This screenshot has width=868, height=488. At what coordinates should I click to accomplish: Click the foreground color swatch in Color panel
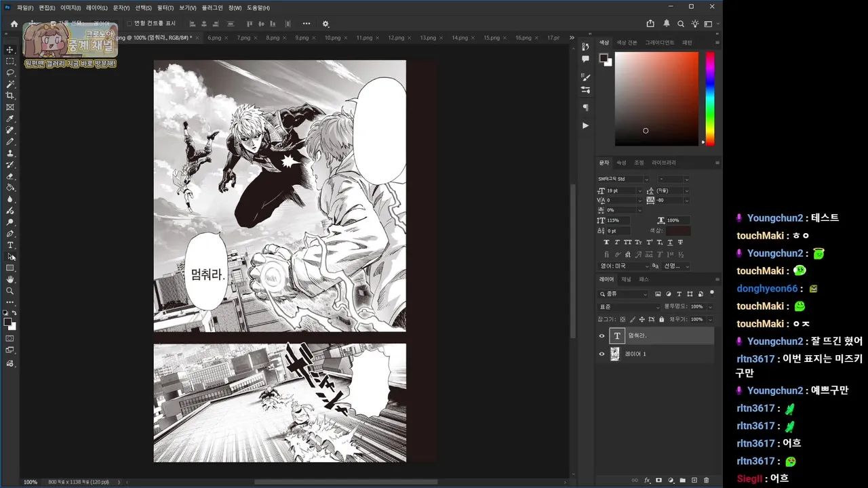pos(603,58)
